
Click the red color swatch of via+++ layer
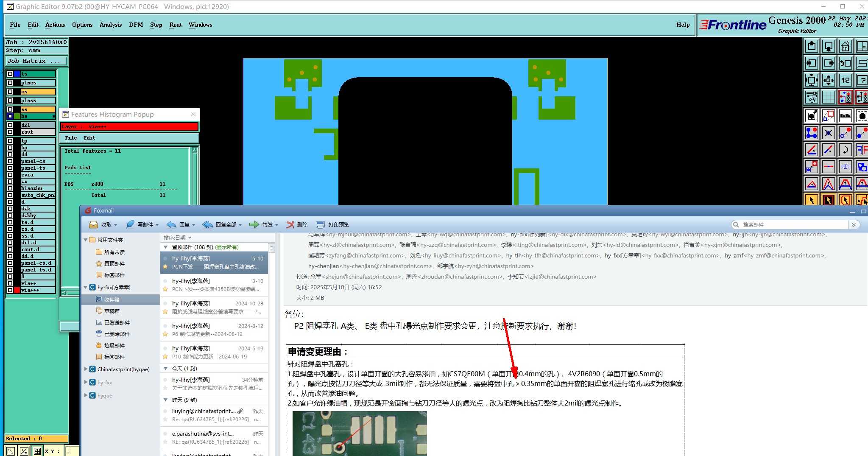coord(17,290)
